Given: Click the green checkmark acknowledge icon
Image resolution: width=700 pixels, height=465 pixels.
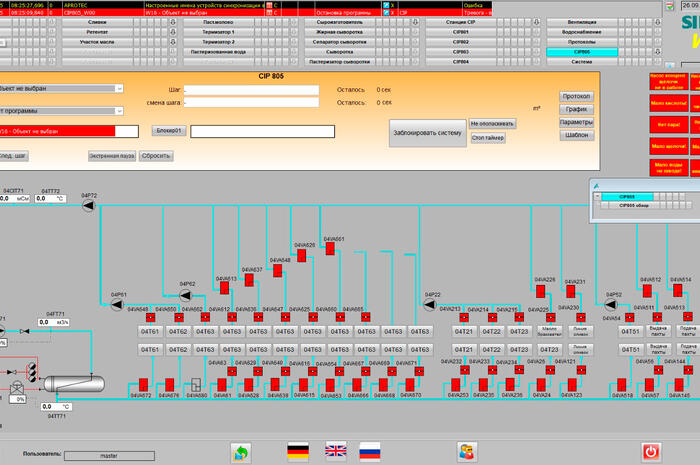Looking at the screenshot, I should (x=670, y=6).
